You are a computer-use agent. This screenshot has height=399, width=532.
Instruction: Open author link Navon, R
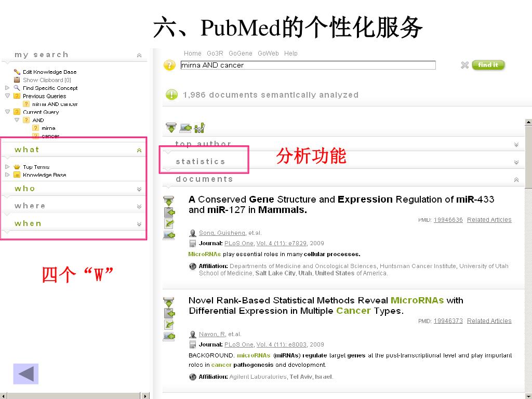tap(212, 334)
